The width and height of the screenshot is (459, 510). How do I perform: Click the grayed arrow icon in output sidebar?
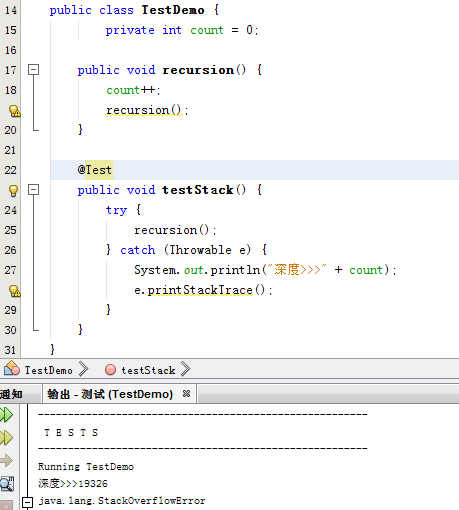6,461
